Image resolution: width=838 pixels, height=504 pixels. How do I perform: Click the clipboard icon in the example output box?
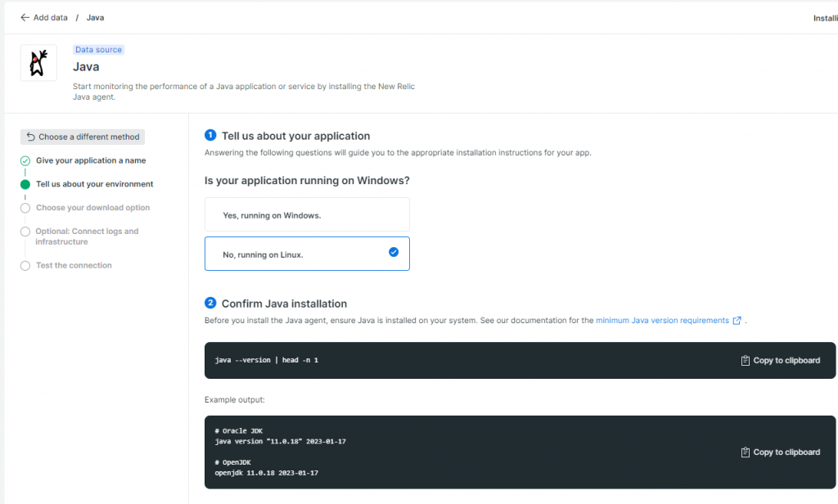(745, 452)
